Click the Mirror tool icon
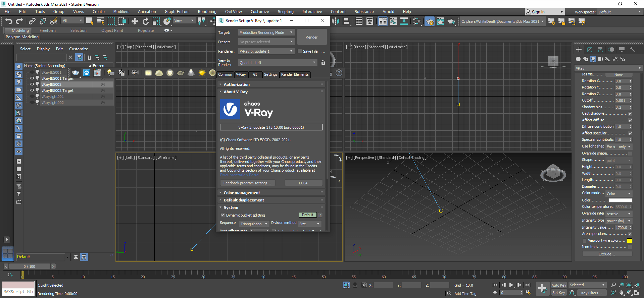Viewport: 644px width, 298px height. pos(336,21)
